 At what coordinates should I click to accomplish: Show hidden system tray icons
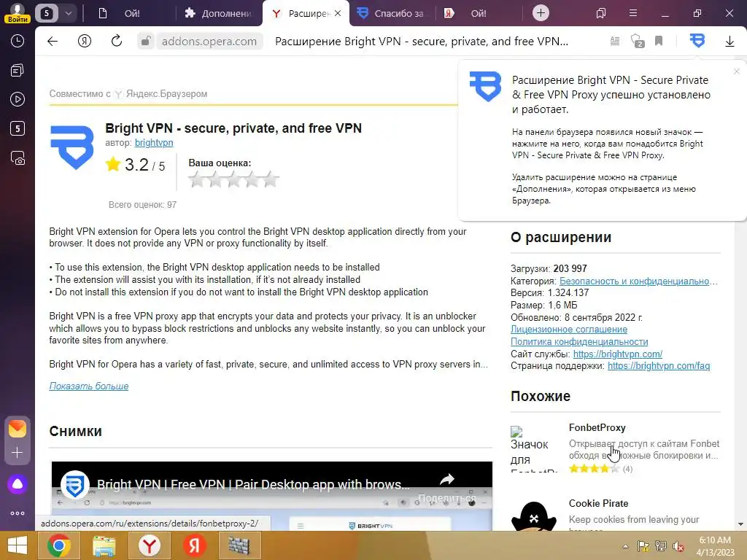[625, 546]
